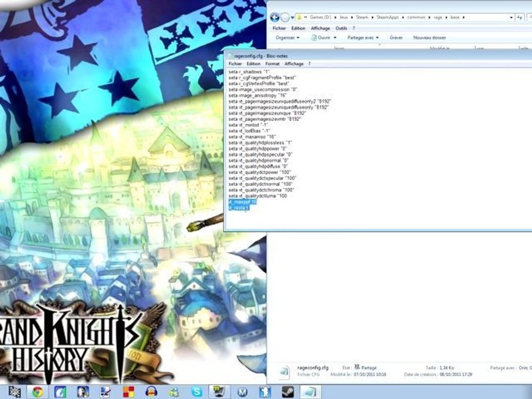Click the line seta r_shadows "1"
The image size is (532, 399).
249,72
